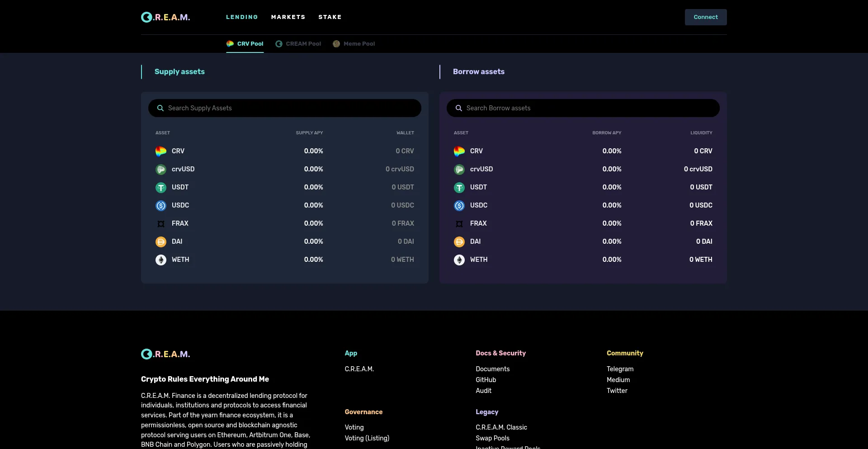Select the CRV Pool tab
This screenshot has height=449, width=868.
(x=245, y=44)
